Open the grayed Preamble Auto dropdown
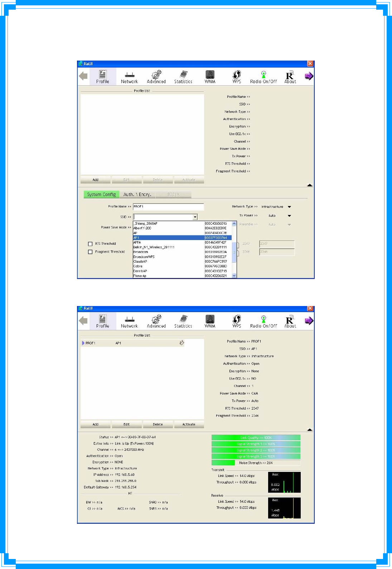Screen dimensions: 392x569 pos(289,225)
